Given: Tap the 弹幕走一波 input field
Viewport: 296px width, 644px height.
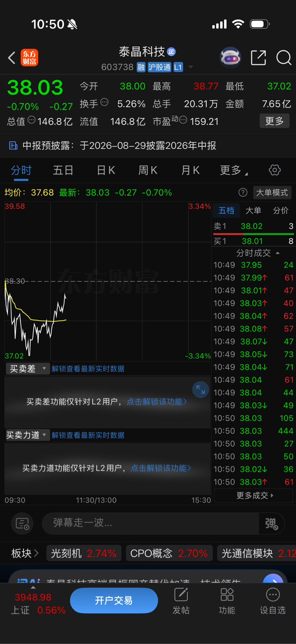Looking at the screenshot, I should click(150, 523).
